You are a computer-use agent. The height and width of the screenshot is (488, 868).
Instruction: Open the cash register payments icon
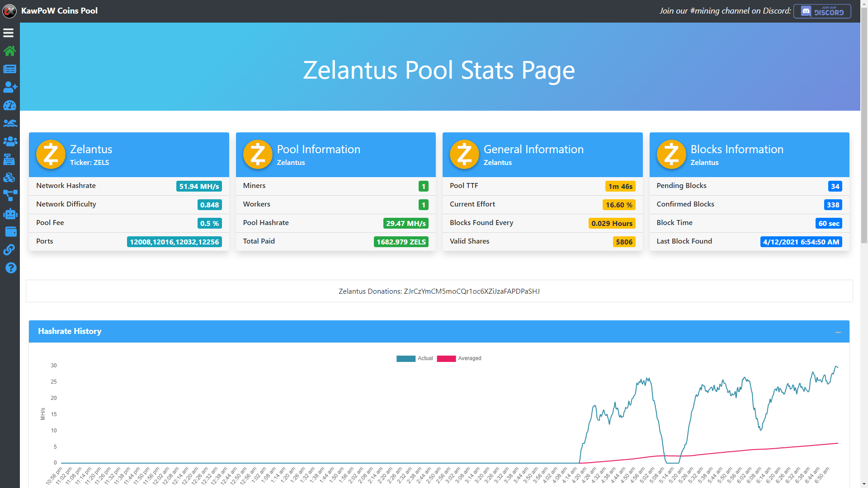click(9, 160)
